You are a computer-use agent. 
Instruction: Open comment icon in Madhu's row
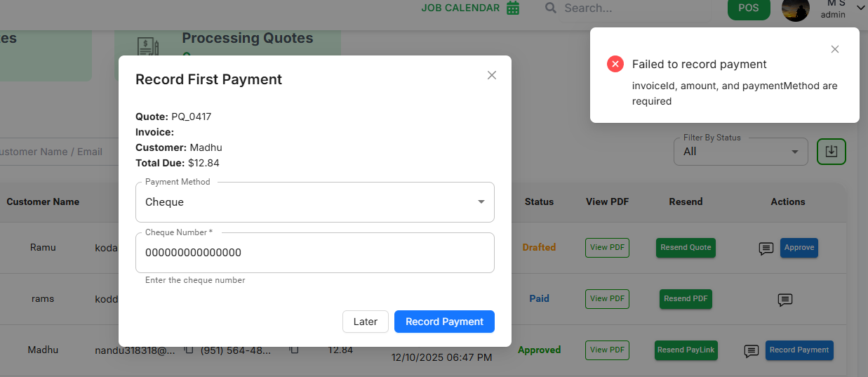pyautogui.click(x=751, y=351)
